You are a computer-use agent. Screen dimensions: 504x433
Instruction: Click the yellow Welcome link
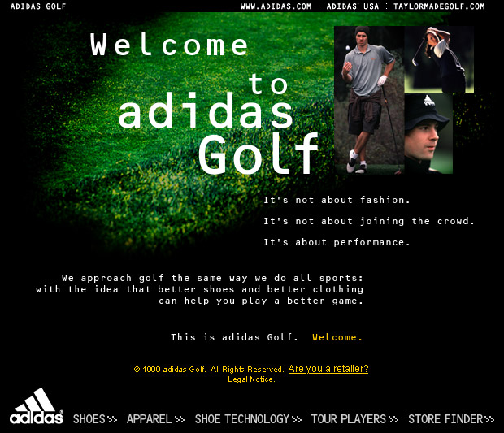click(x=337, y=337)
